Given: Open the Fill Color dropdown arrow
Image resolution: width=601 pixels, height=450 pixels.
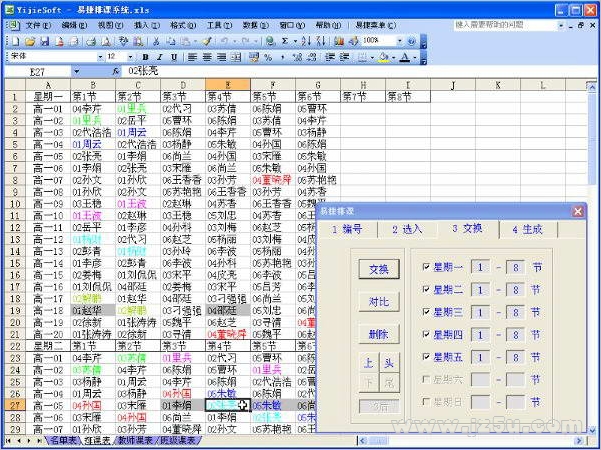Looking at the screenshot, I should click(x=393, y=57).
